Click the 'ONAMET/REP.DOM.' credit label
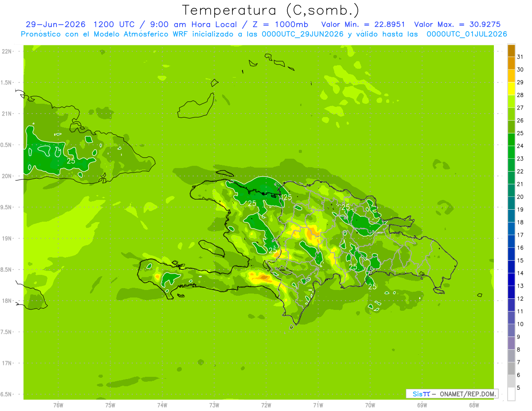 467,394
